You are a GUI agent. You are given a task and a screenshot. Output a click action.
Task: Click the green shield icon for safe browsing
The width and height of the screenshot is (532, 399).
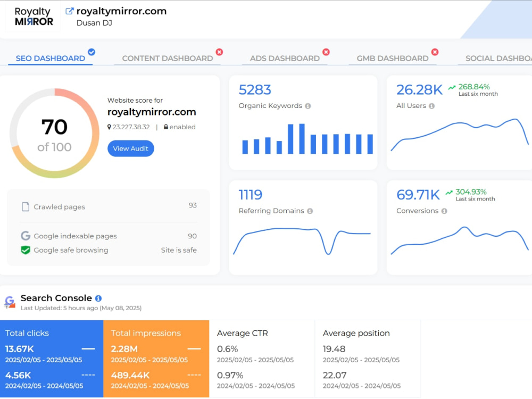coord(26,250)
